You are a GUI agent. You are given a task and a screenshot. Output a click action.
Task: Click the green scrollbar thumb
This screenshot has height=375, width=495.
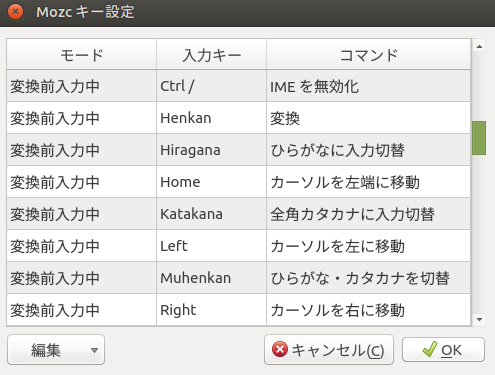(x=479, y=138)
